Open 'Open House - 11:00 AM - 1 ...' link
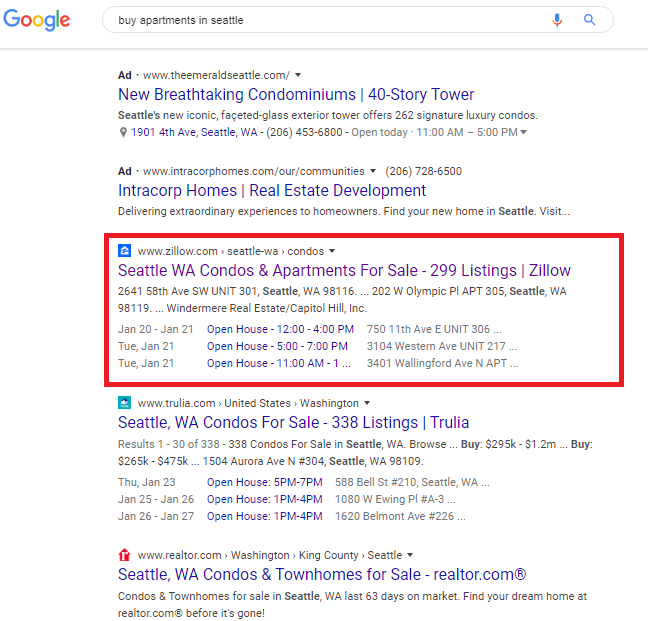The width and height of the screenshot is (648, 621). pyautogui.click(x=279, y=363)
